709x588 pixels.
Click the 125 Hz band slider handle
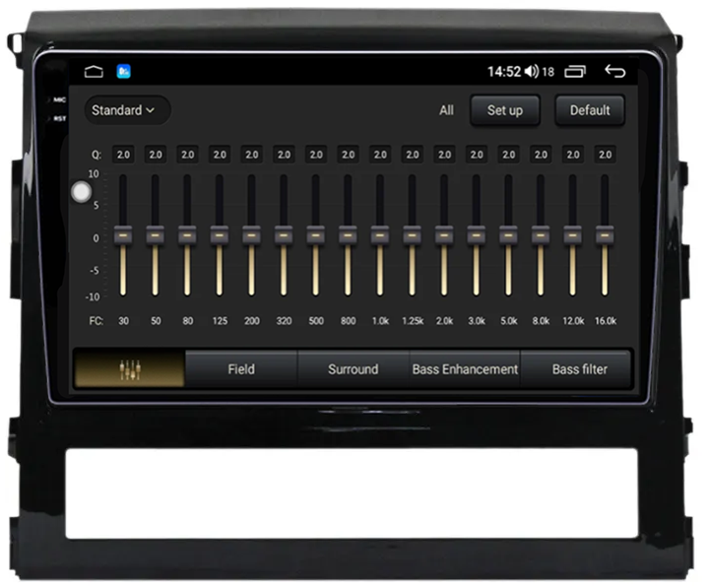coord(220,235)
